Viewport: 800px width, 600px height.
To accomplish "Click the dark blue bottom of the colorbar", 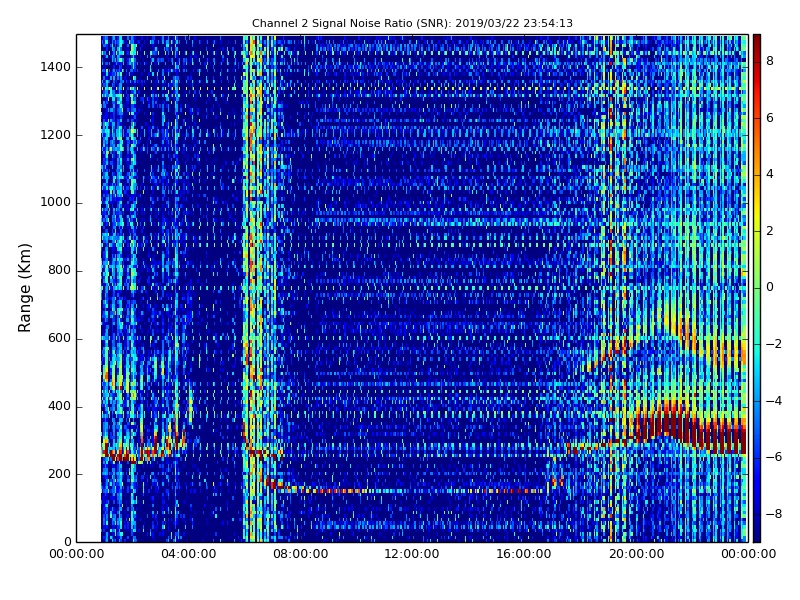I will coord(757,533).
